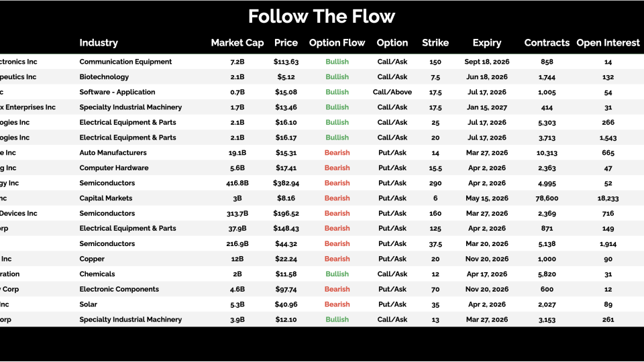Click the Bullish label in the Chemicals row
The width and height of the screenshot is (644, 362).
337,274
